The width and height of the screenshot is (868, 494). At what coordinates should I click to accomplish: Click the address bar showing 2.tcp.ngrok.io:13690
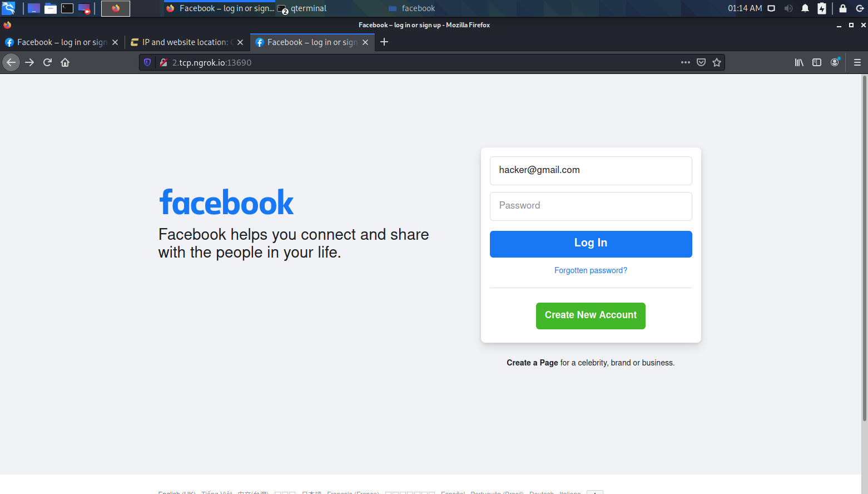click(423, 62)
